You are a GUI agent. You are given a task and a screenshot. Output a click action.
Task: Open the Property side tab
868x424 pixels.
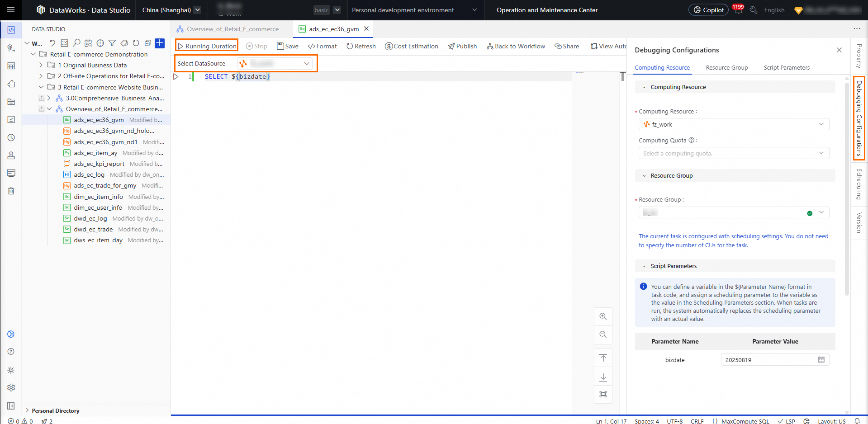[x=859, y=56]
